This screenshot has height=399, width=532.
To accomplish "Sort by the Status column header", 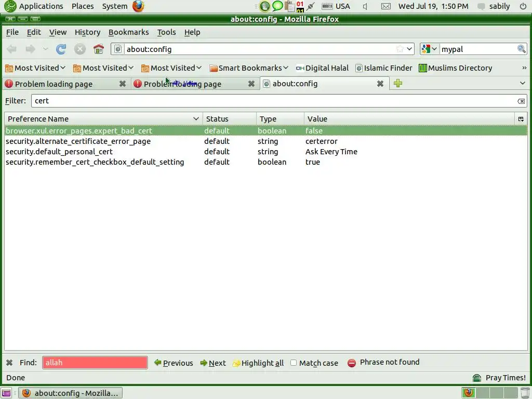I will [229, 119].
